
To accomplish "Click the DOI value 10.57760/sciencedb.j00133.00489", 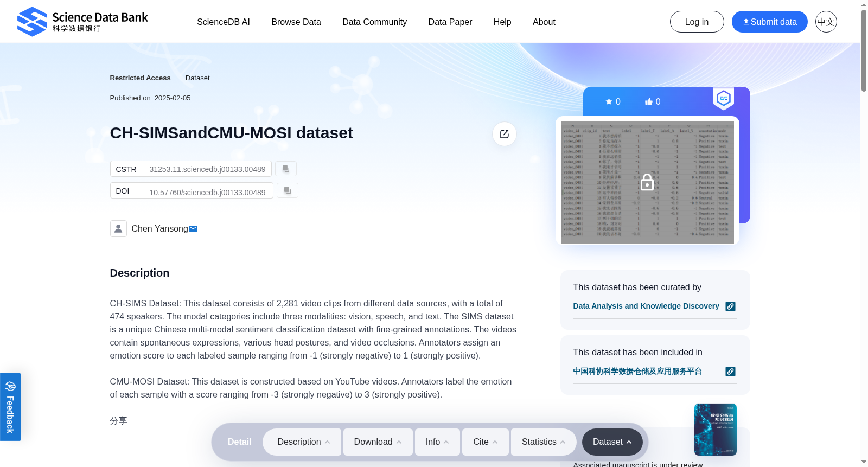I will (207, 192).
